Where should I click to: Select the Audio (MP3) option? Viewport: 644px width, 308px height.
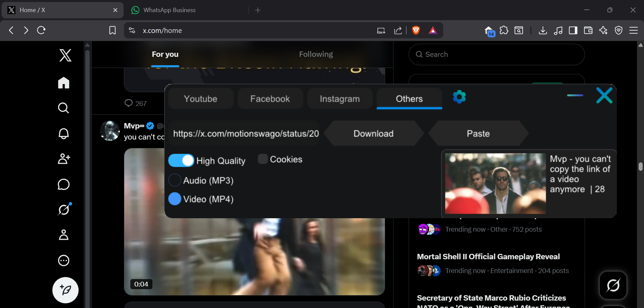[x=175, y=180]
